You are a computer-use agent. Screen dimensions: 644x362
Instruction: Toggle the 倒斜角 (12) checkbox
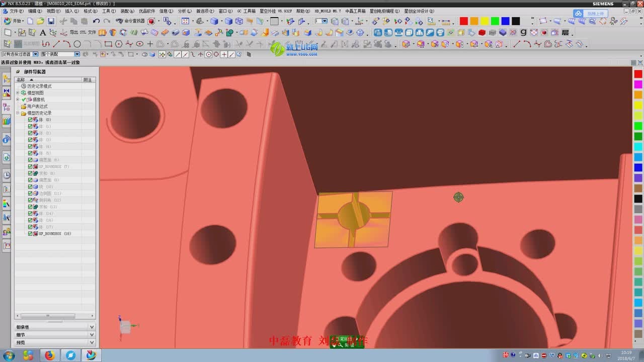pyautogui.click(x=30, y=200)
